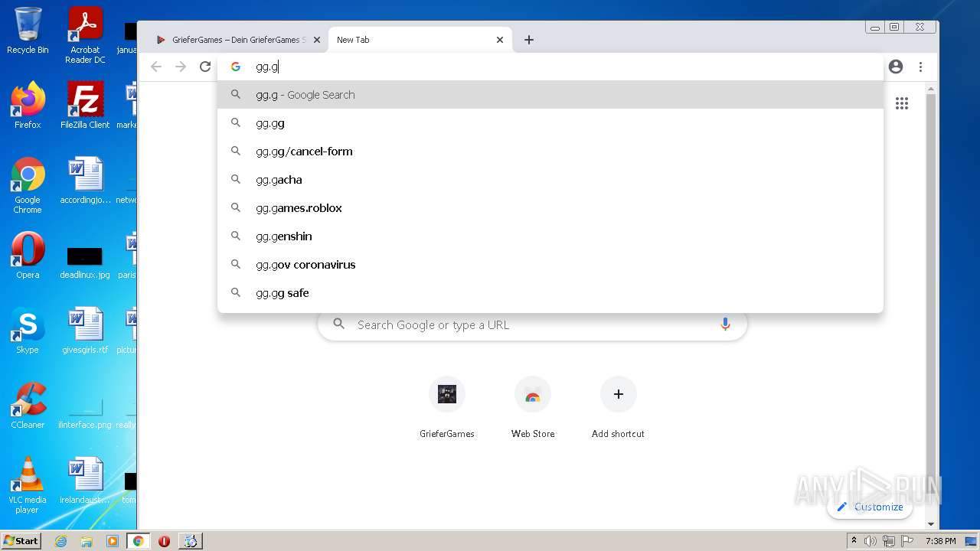The width and height of the screenshot is (980, 551).
Task: Open network tray icon
Action: tap(889, 541)
